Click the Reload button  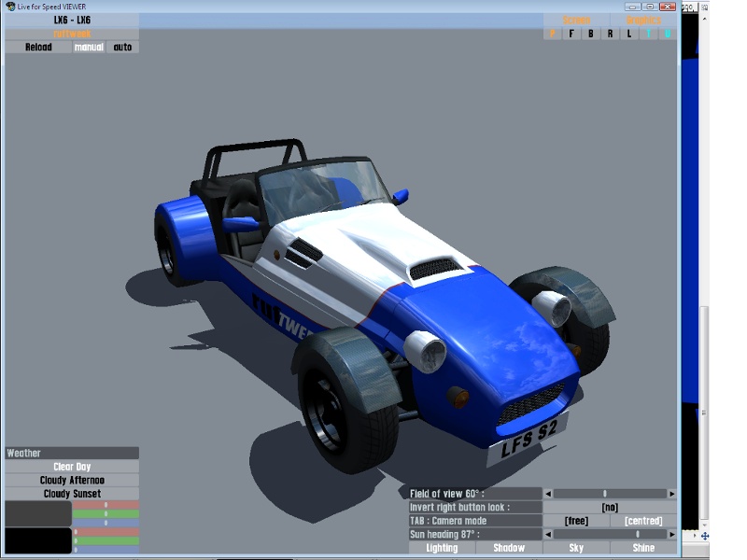click(x=38, y=47)
